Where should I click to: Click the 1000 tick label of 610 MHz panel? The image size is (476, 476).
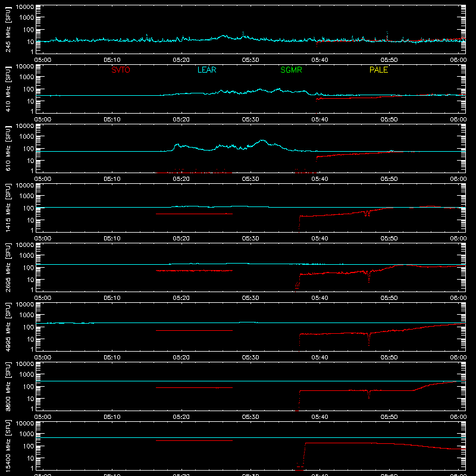(x=27, y=137)
